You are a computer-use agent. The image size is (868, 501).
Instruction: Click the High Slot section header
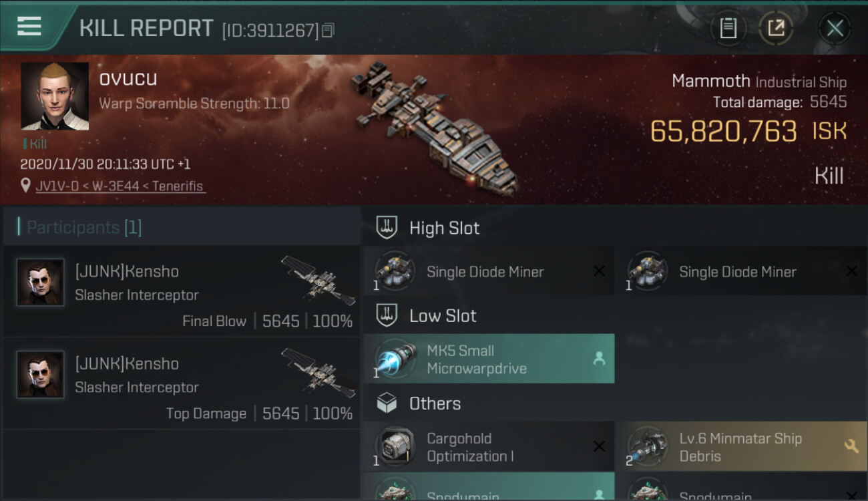click(444, 228)
